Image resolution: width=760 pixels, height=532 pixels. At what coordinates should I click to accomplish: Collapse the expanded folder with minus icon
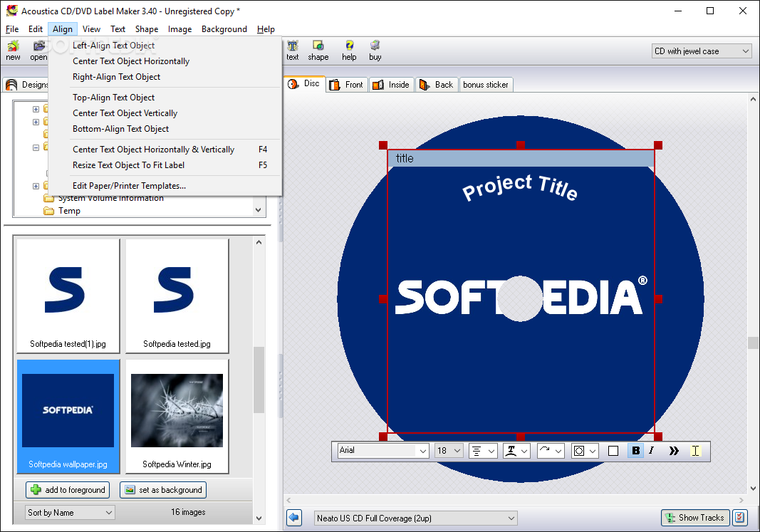click(x=36, y=147)
